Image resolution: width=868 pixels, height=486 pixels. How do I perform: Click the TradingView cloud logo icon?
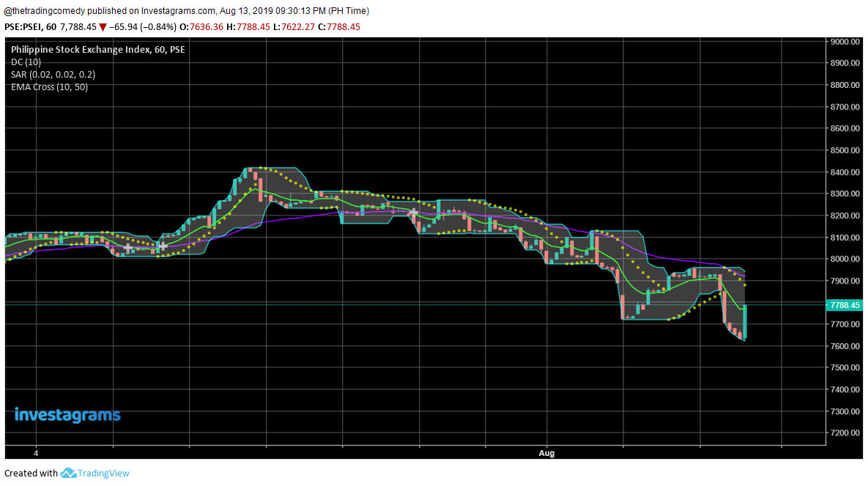tap(68, 473)
